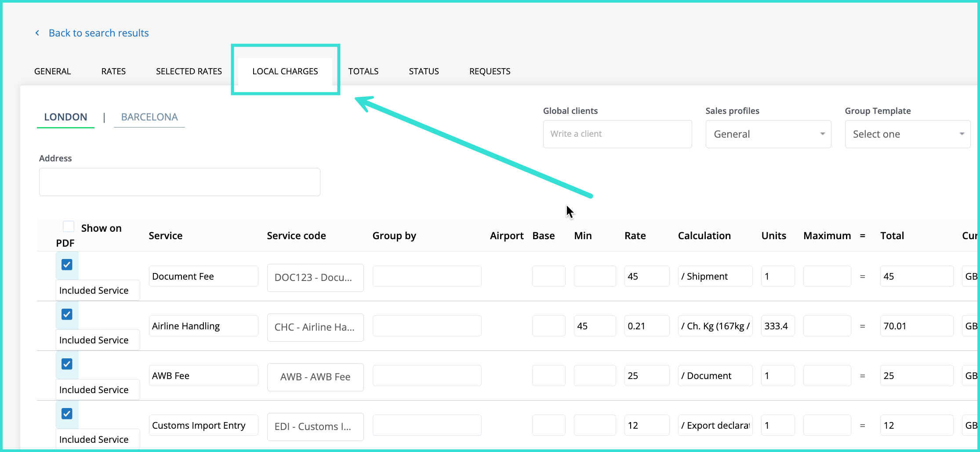Select the AWB Fee calculation field
This screenshot has height=452, width=980.
click(715, 376)
